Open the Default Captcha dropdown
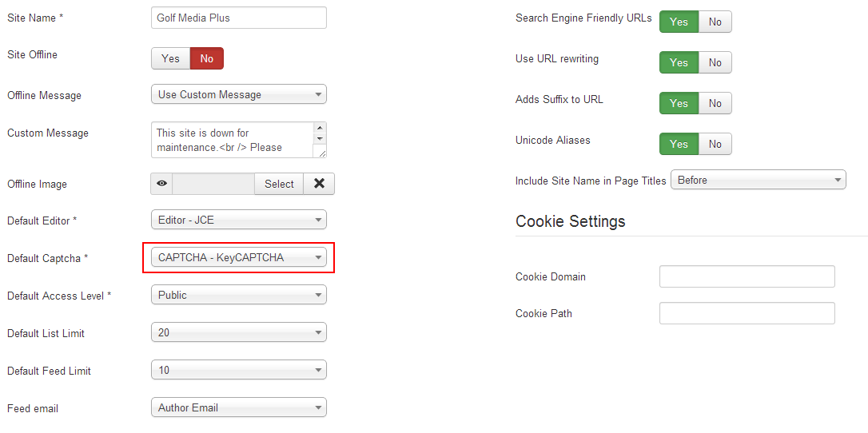This screenshot has height=433, width=868. pos(239,257)
